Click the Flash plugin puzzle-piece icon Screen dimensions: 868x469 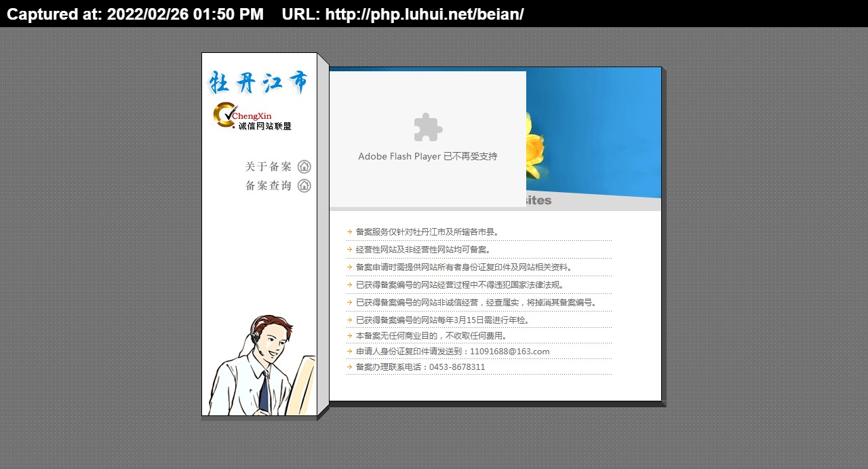coord(428,127)
